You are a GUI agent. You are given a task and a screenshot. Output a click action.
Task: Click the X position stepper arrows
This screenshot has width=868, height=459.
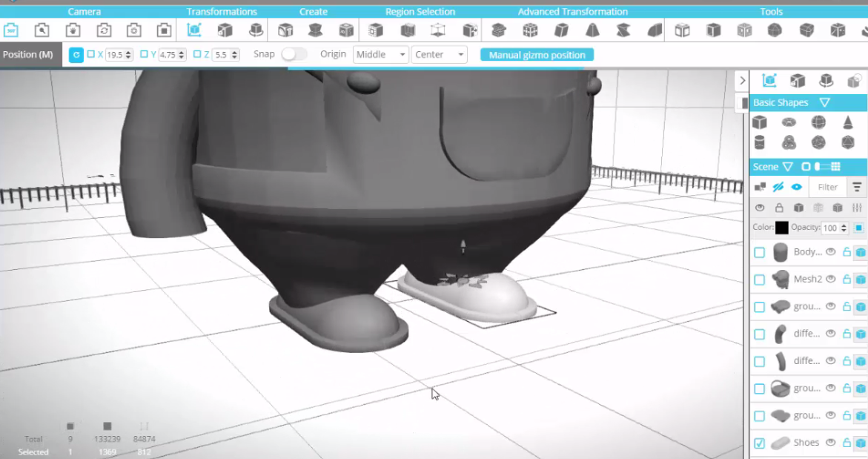pos(128,55)
